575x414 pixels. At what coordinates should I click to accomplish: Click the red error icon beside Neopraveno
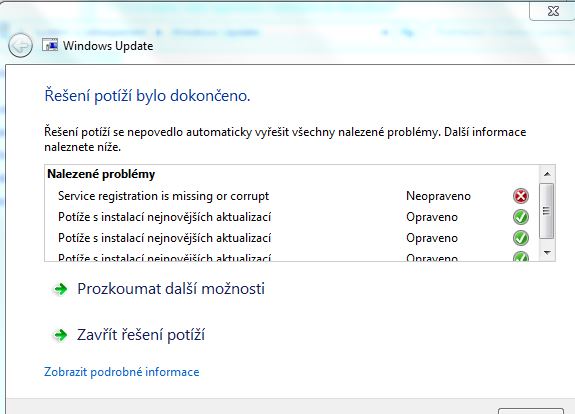(x=521, y=196)
